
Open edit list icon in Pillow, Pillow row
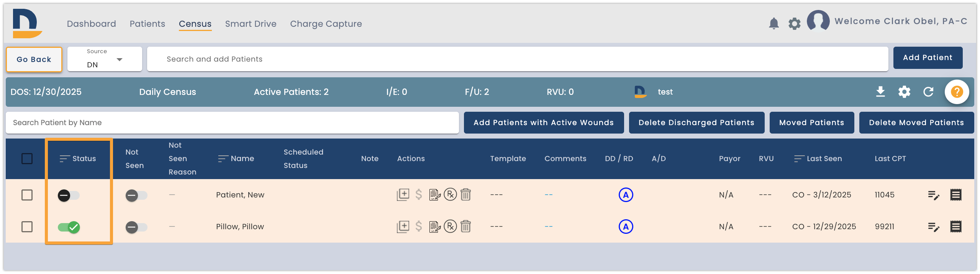click(x=933, y=227)
